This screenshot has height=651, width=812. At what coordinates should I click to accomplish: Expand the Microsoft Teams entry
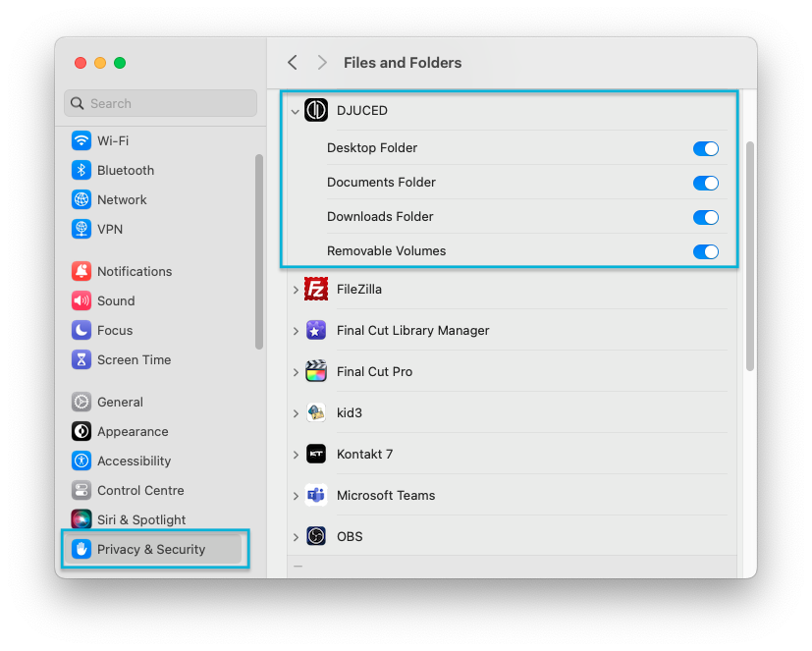[296, 496]
